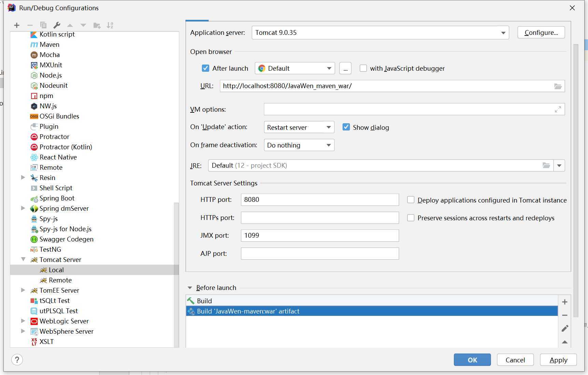
Task: Enable with JavaScript debugger checkbox
Action: coord(363,68)
